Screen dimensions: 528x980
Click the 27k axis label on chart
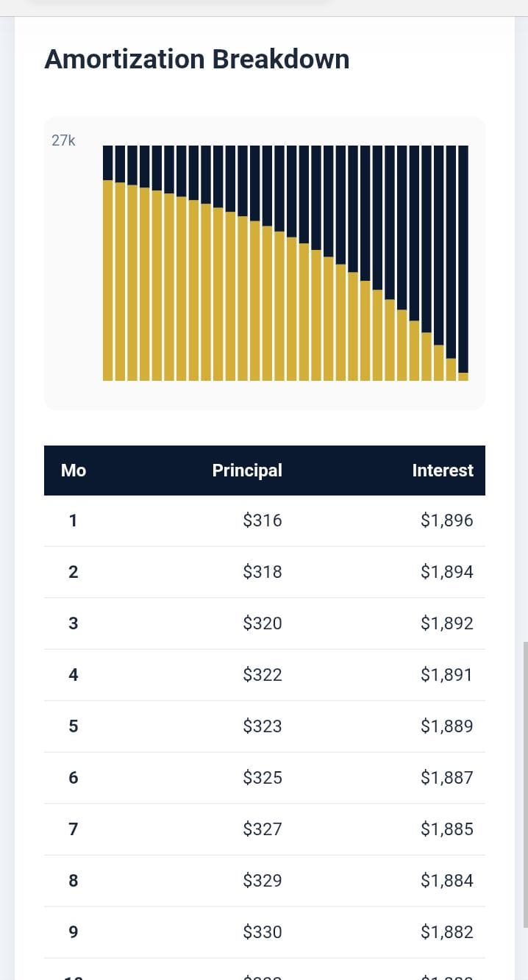pos(63,140)
